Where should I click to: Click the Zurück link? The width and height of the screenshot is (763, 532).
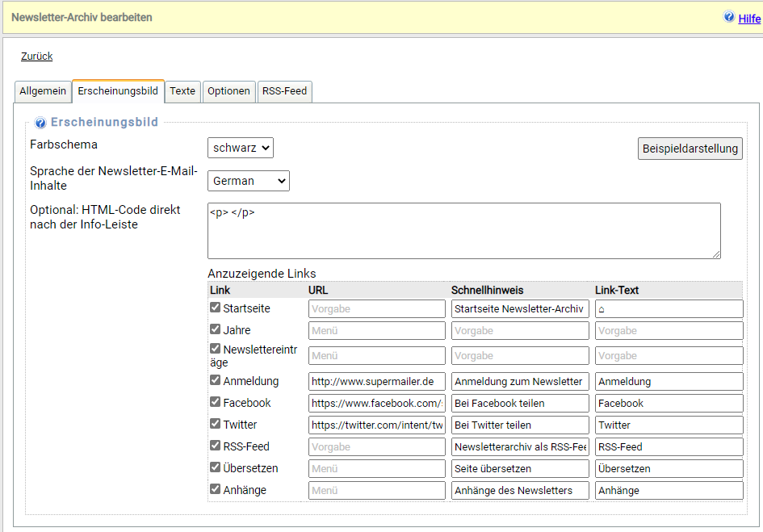(37, 57)
